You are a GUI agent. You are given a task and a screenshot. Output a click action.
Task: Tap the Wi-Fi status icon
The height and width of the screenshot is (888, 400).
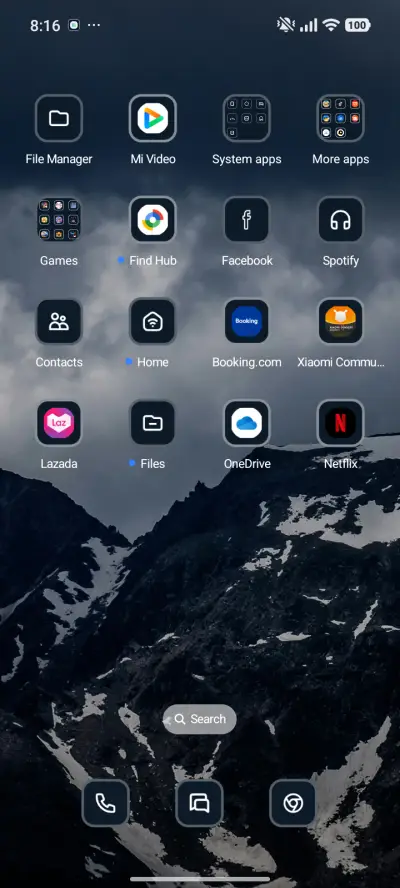(330, 25)
